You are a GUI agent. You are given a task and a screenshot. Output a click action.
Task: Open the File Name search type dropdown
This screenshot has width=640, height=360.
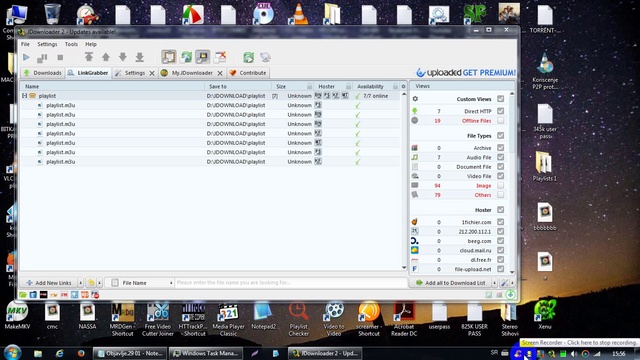[x=171, y=283]
